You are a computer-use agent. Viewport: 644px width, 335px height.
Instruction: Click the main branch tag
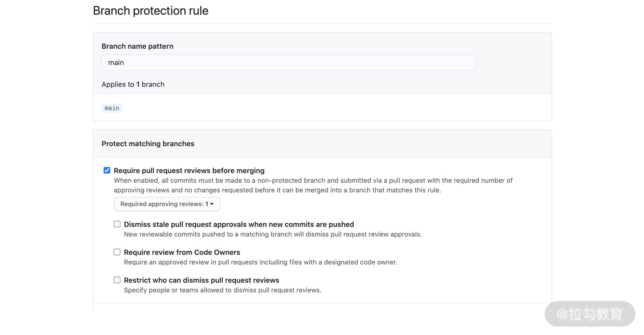tap(112, 108)
